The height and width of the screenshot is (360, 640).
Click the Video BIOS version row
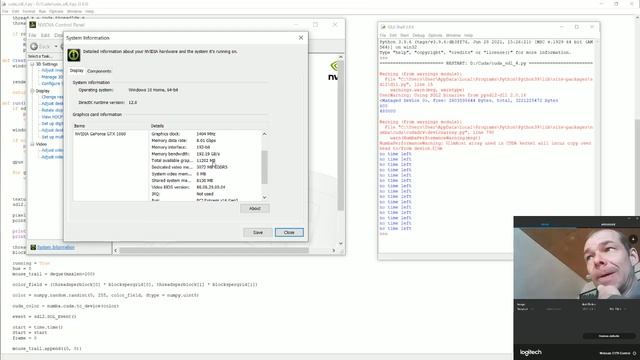point(206,187)
